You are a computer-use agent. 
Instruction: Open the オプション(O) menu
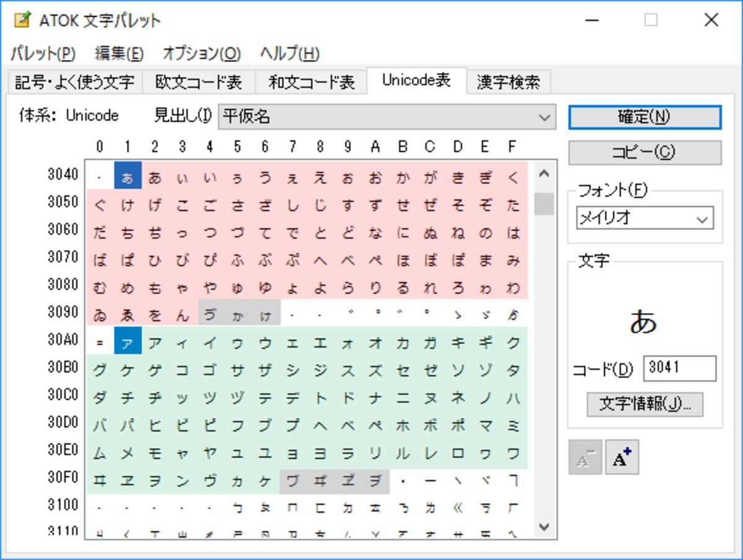[x=202, y=53]
